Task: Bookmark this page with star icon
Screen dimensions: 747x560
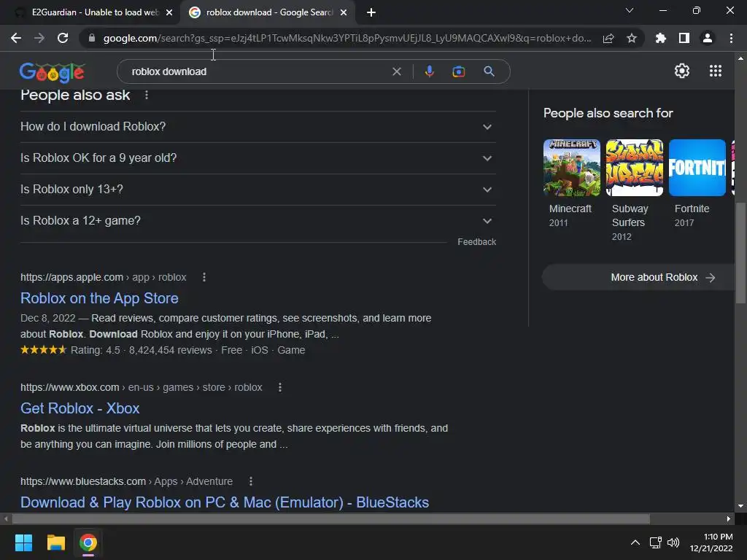Action: point(632,38)
